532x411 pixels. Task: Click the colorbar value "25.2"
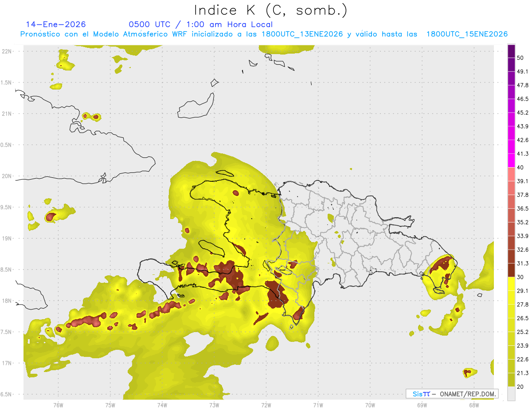point(523,332)
